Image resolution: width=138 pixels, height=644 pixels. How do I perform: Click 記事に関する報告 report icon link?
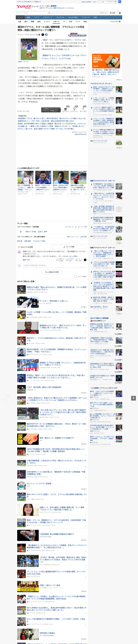23,111
